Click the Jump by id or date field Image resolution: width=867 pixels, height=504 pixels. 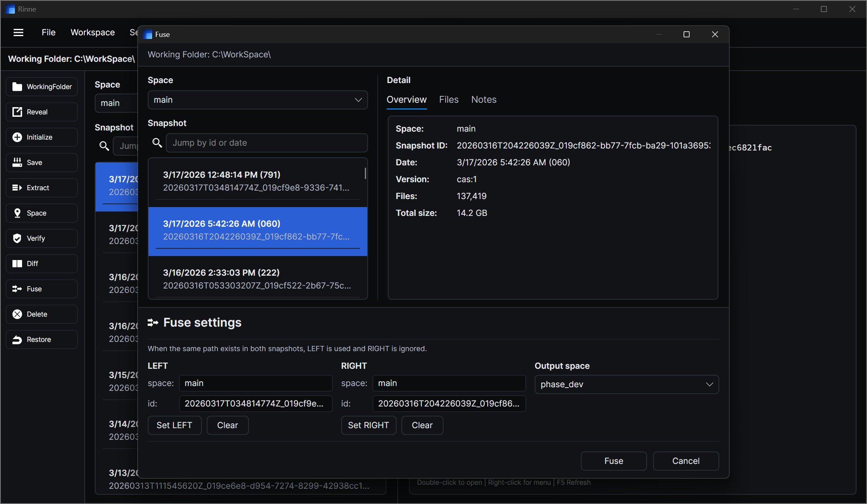267,143
